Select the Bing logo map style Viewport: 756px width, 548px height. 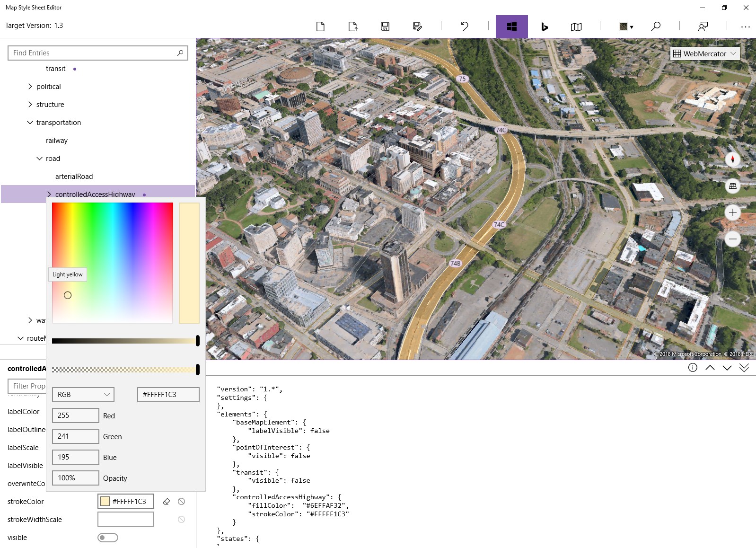[x=544, y=27]
